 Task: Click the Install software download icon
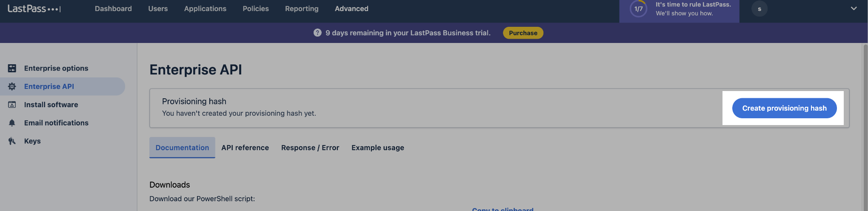(x=12, y=105)
